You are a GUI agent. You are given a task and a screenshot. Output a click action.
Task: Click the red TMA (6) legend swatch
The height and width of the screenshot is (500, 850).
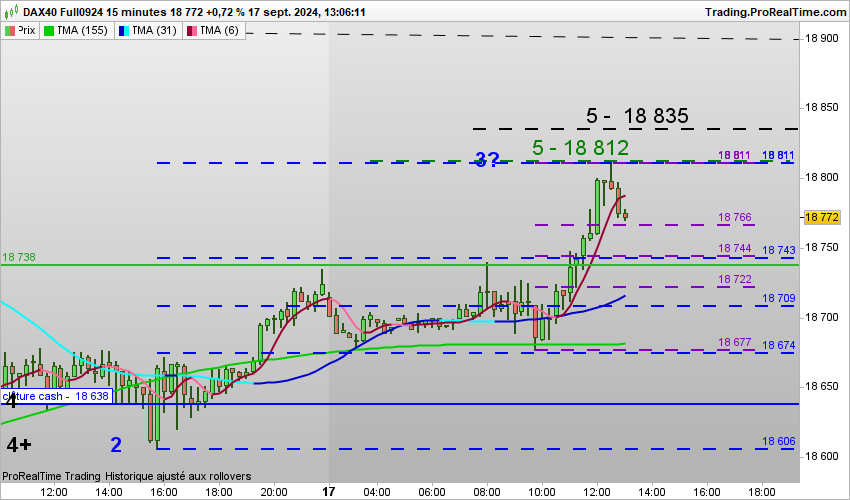[x=192, y=31]
